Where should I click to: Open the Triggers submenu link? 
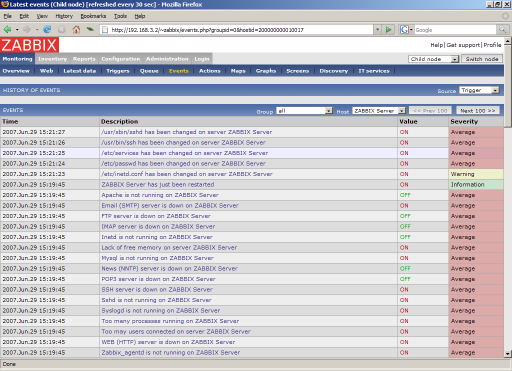[x=118, y=71]
